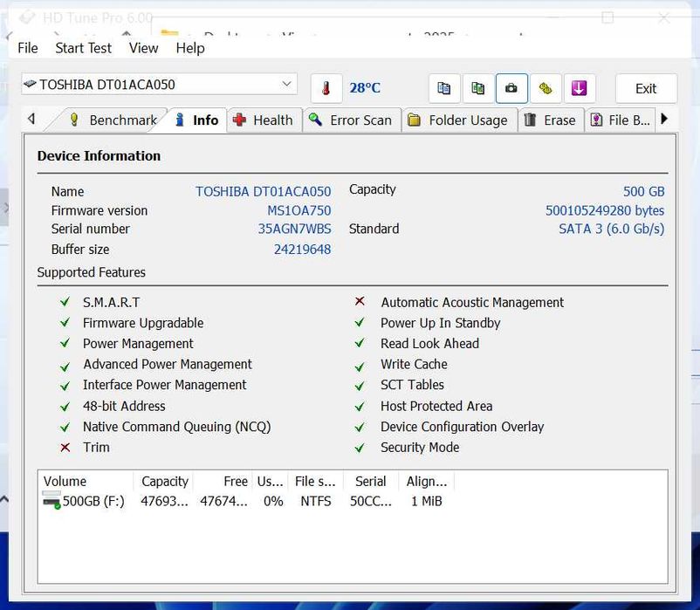This screenshot has width=700, height=610.
Task: Click the name value TOSHIBA DT01ACA050
Action: pyautogui.click(x=264, y=191)
